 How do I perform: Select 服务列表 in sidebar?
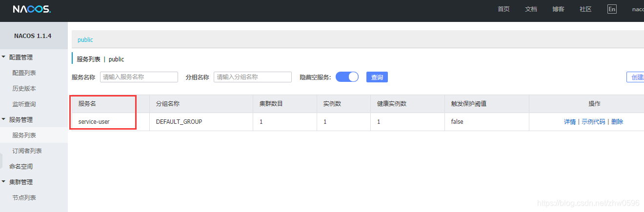24,135
